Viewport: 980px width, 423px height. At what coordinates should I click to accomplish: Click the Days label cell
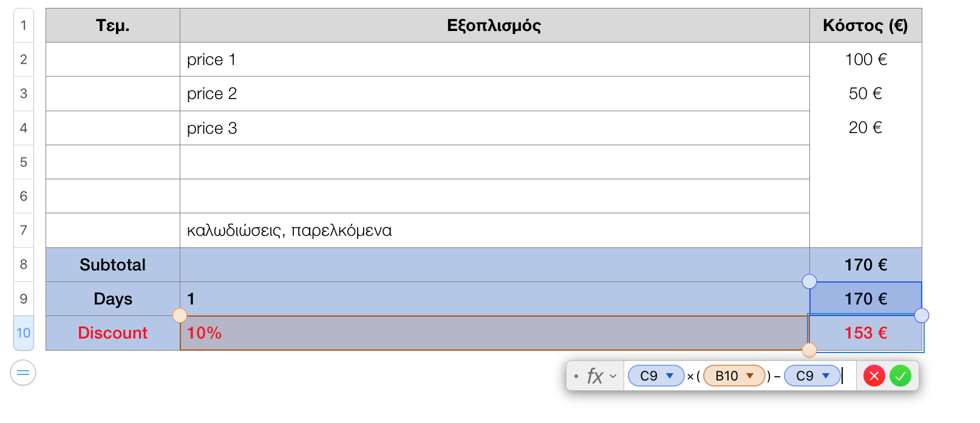pos(113,299)
